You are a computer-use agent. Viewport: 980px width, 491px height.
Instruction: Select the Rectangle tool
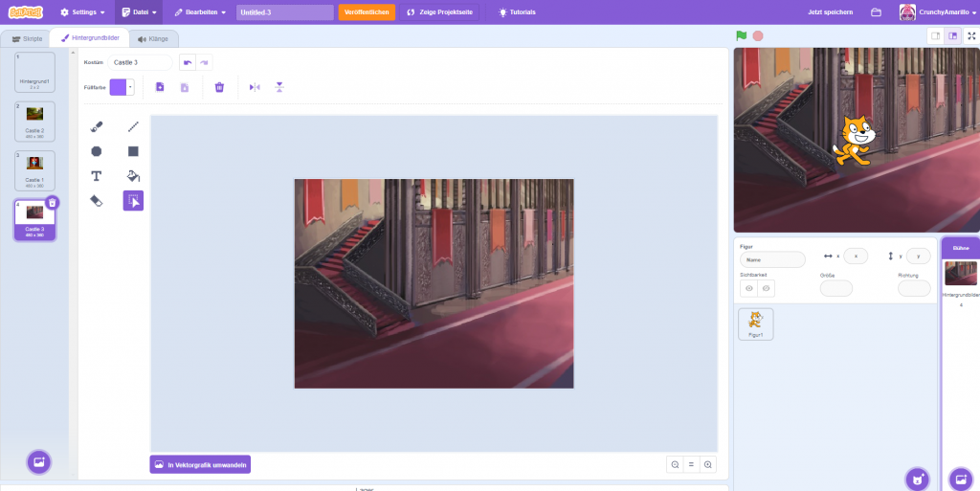click(x=133, y=152)
